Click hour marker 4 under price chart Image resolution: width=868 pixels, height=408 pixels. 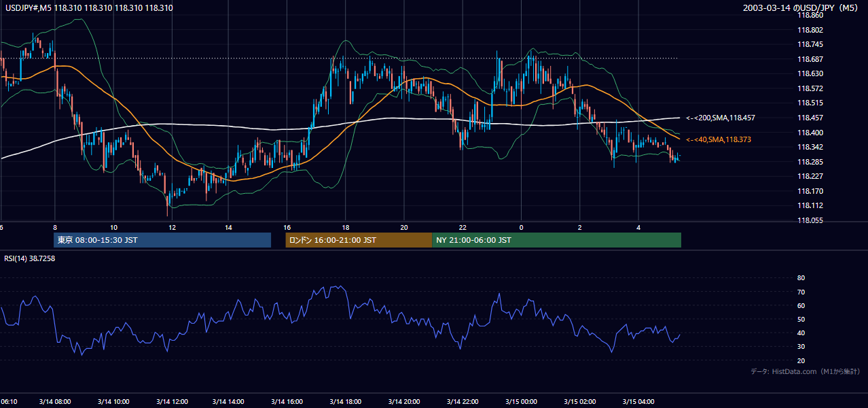[638, 227]
